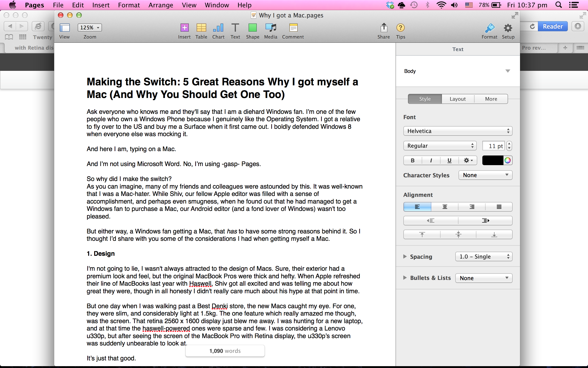Toggle Italic formatting
The width and height of the screenshot is (588, 368).
point(431,160)
